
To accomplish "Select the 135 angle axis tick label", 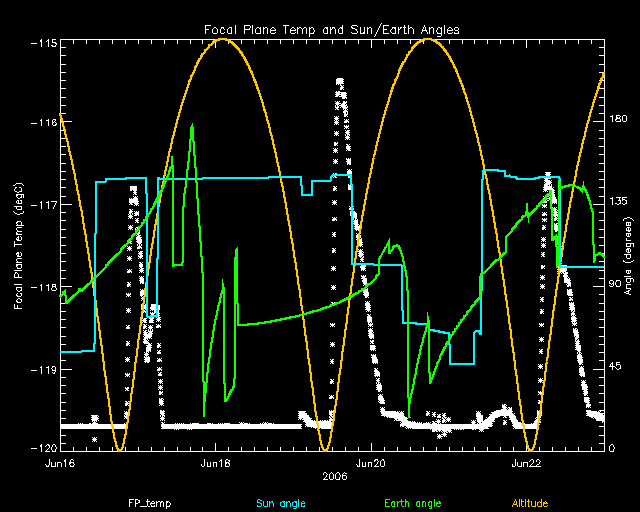I will coord(620,201).
